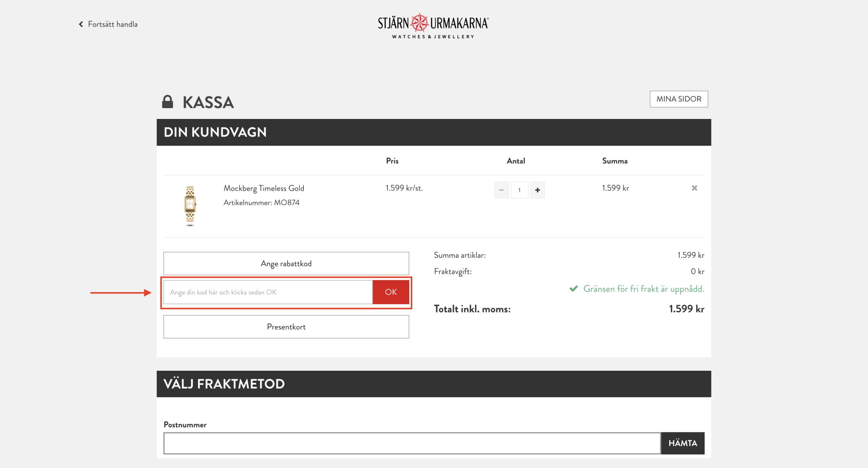Increase quantity with the plus button

tap(537, 190)
